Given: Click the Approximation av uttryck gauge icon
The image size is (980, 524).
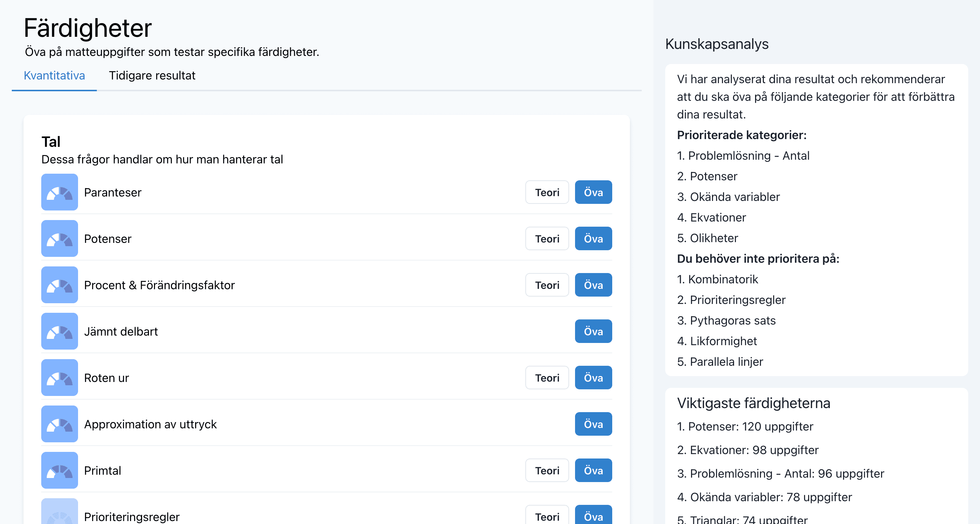Looking at the screenshot, I should pyautogui.click(x=59, y=424).
